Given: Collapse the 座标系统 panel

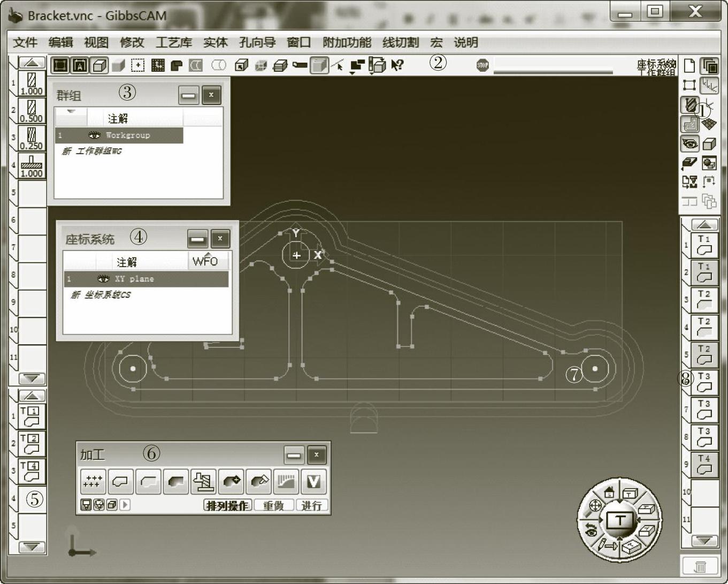Looking at the screenshot, I should click(x=197, y=239).
